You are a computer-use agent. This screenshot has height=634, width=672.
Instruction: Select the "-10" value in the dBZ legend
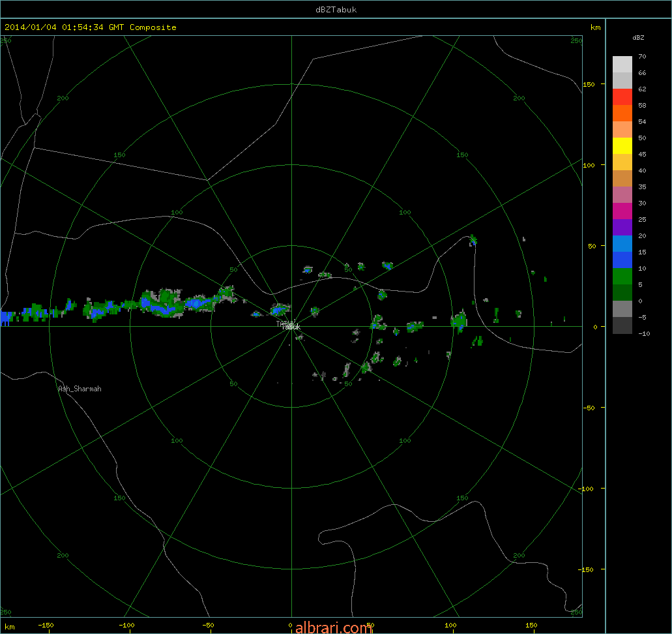pos(644,333)
